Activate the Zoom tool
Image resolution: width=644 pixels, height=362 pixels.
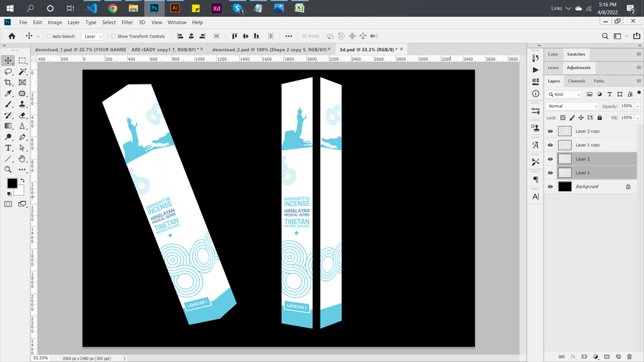[x=9, y=170]
